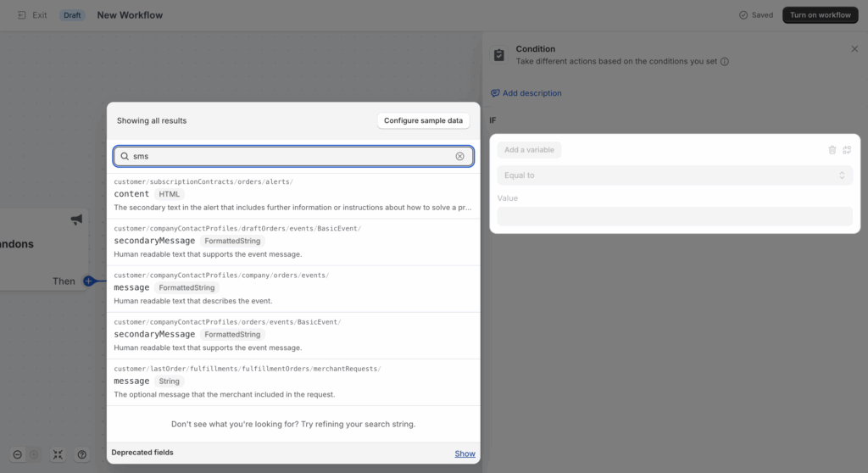This screenshot has width=868, height=473.
Task: Select content HTML result
Action: [x=293, y=196]
